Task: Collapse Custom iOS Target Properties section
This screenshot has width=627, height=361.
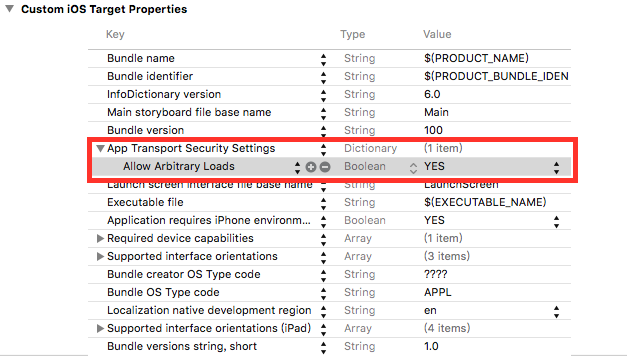Action: click(9, 8)
